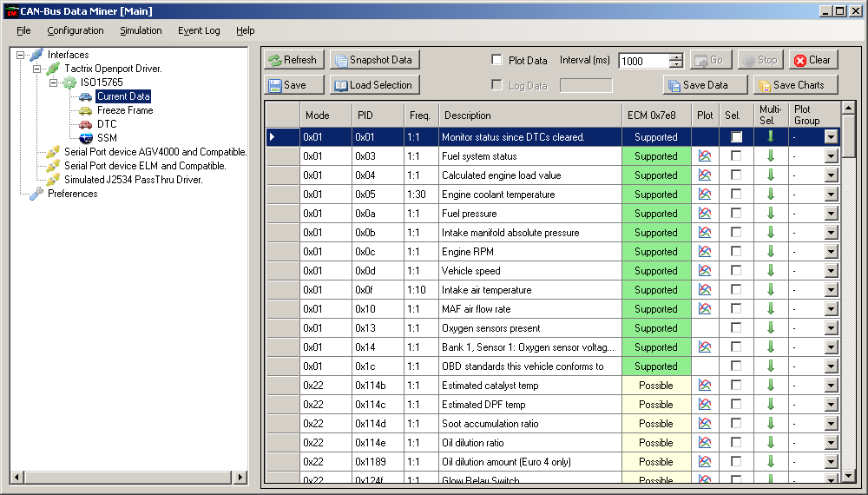Click the plot icon for Estimated catalyst temp
Viewport: 868px width, 495px height.
pyautogui.click(x=704, y=386)
